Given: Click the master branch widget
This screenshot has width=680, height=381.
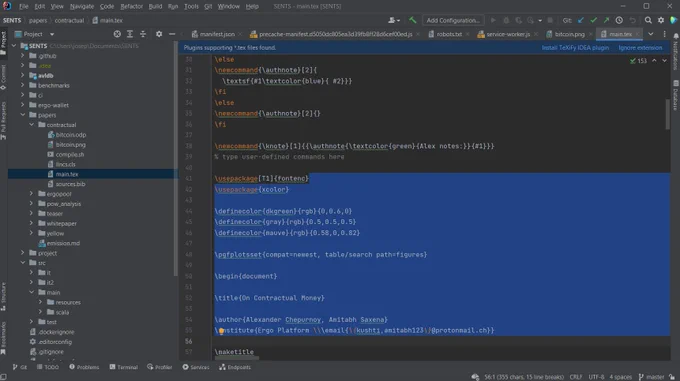Looking at the screenshot, I should (651, 377).
